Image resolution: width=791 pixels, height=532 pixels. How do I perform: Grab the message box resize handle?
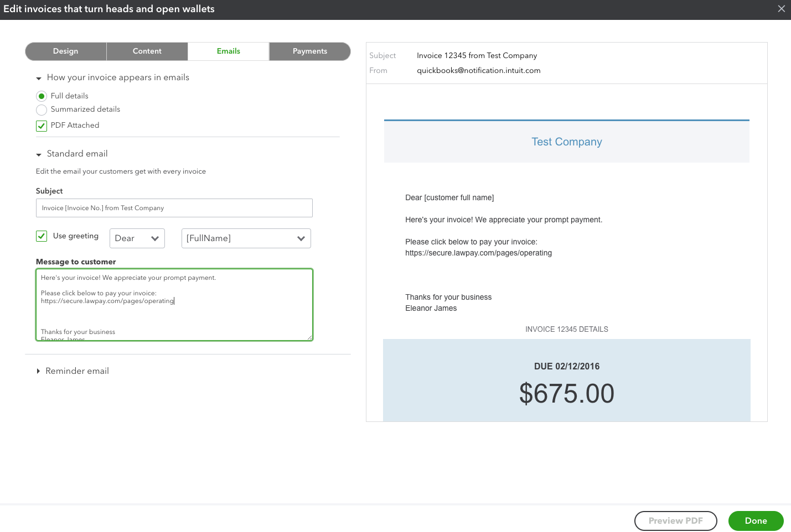coord(309,337)
